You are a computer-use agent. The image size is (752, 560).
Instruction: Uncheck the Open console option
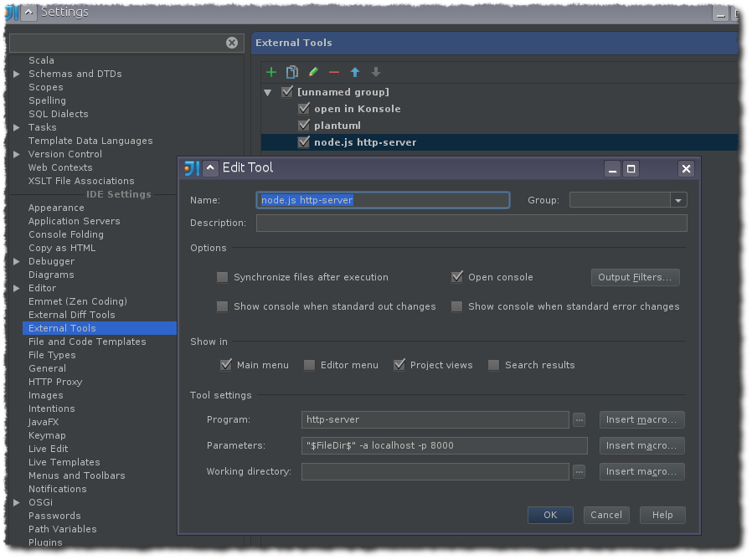pyautogui.click(x=457, y=277)
